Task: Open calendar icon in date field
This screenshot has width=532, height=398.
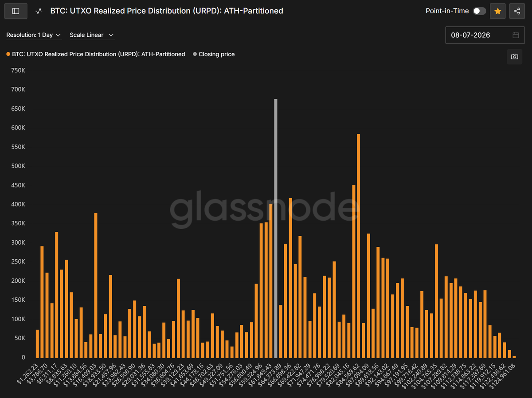Action: pyautogui.click(x=516, y=35)
